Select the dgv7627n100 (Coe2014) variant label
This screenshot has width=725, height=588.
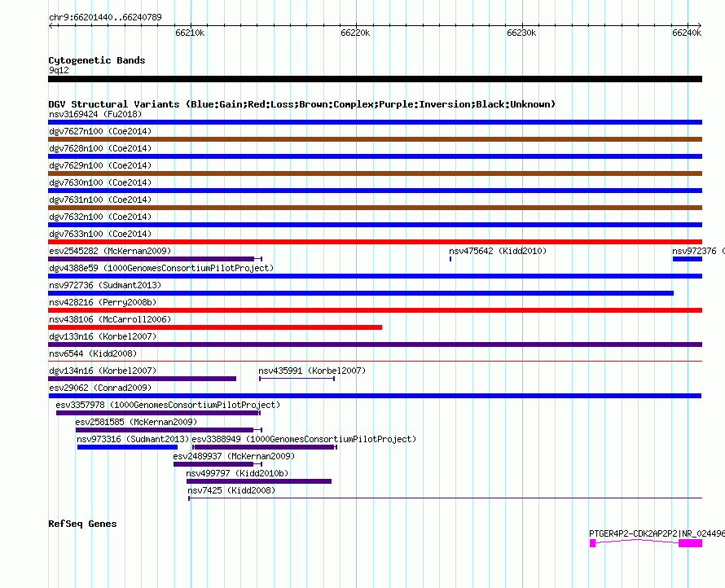(x=100, y=131)
